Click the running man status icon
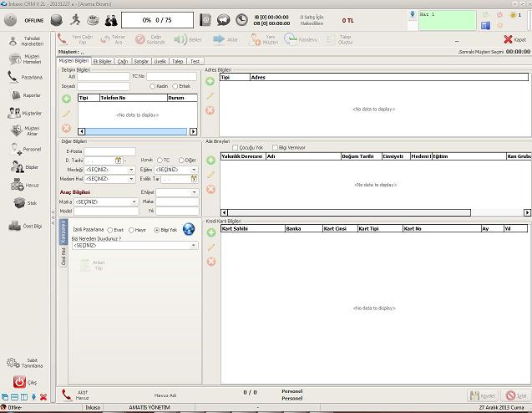The width and height of the screenshot is (532, 413). [75, 20]
